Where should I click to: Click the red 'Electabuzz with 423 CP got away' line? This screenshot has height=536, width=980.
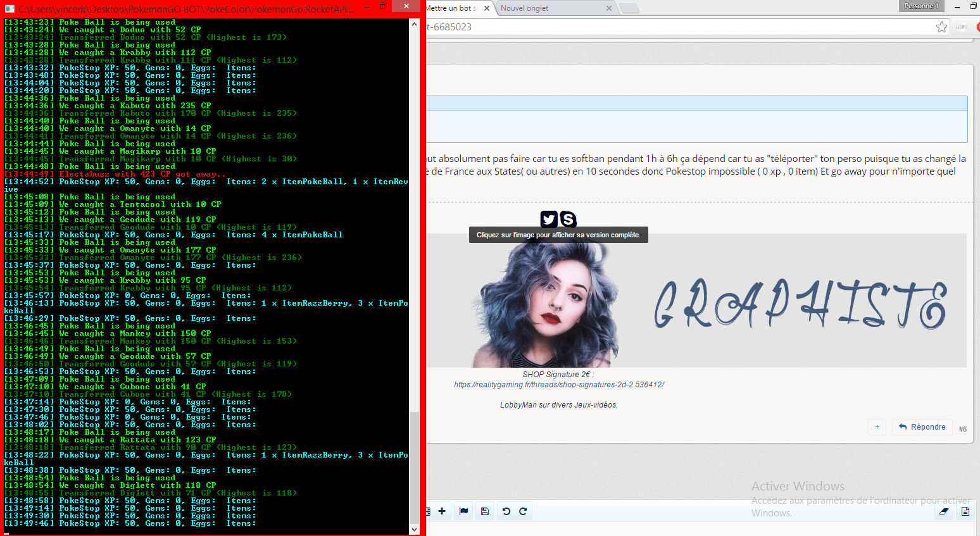pyautogui.click(x=115, y=174)
